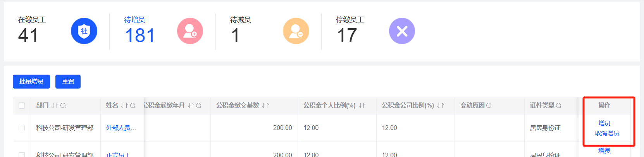Sort by 公积金个人比例(%)
Screen dimensions: 644x157
point(362,106)
